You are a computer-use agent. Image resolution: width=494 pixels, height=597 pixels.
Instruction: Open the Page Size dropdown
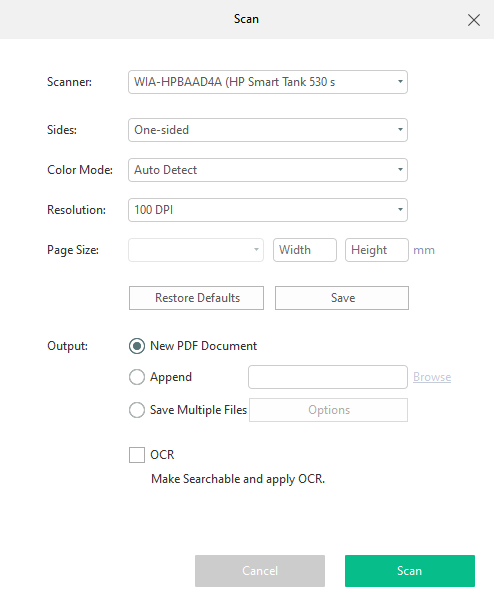196,250
